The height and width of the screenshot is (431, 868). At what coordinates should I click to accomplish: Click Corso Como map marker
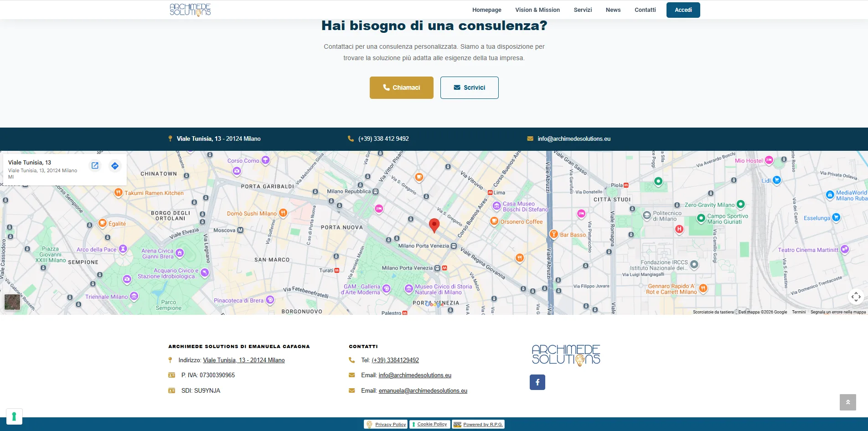[265, 160]
